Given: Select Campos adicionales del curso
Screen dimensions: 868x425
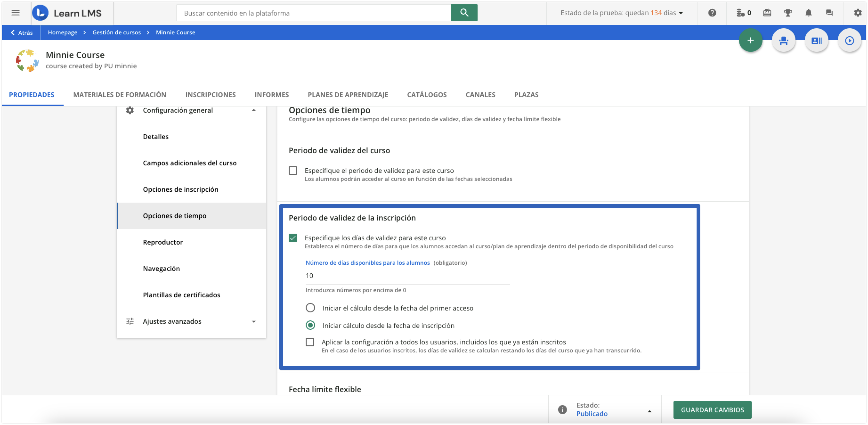Looking at the screenshot, I should click(x=191, y=163).
